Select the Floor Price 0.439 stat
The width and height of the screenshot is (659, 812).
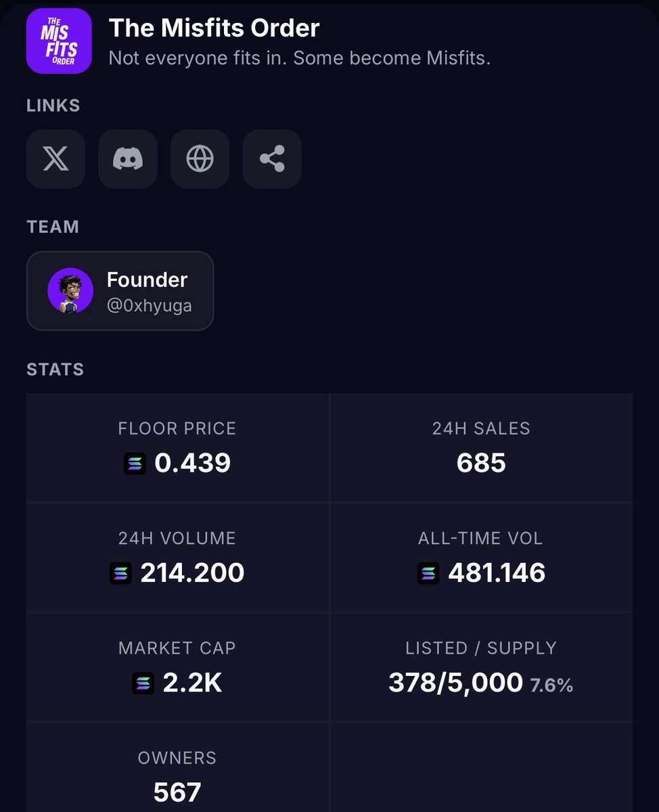coord(177,448)
